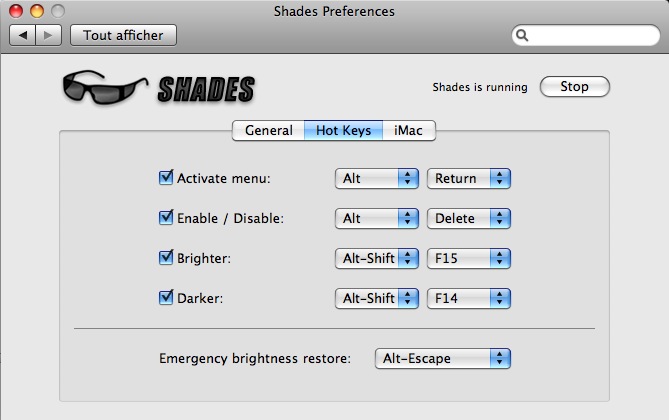This screenshot has height=420, width=669.
Task: Expand the Emergency brightness restore Alt-Escape dropdown
Action: 442,358
